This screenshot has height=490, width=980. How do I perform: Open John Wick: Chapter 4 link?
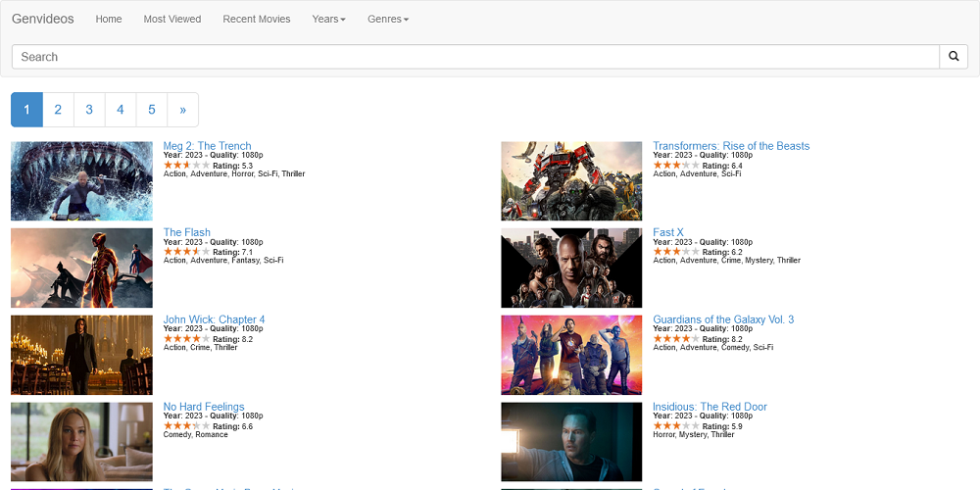click(x=214, y=319)
